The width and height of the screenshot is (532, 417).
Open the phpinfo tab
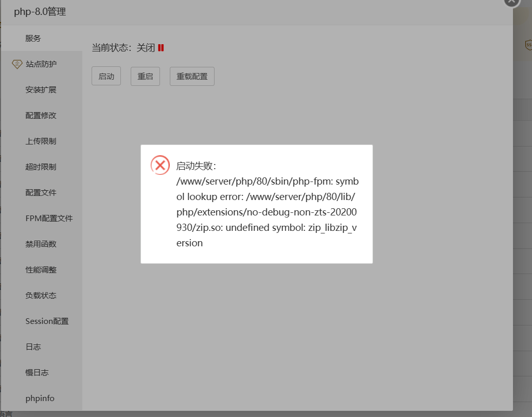(41, 398)
